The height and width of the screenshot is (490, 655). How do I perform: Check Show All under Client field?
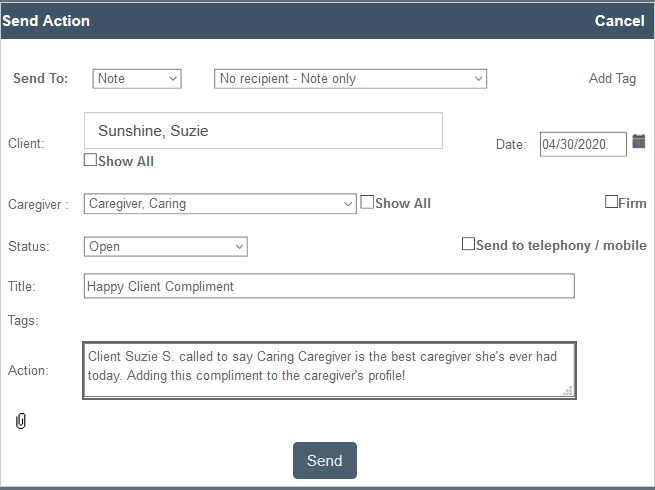click(x=90, y=160)
